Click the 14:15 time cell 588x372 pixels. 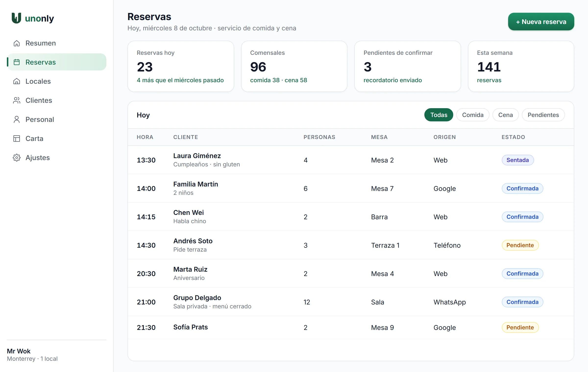point(146,217)
